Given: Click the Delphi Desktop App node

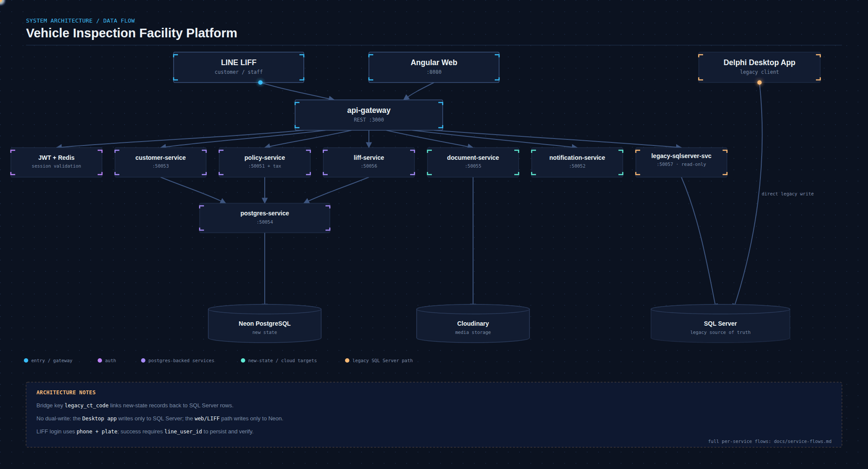Looking at the screenshot, I should click(759, 67).
